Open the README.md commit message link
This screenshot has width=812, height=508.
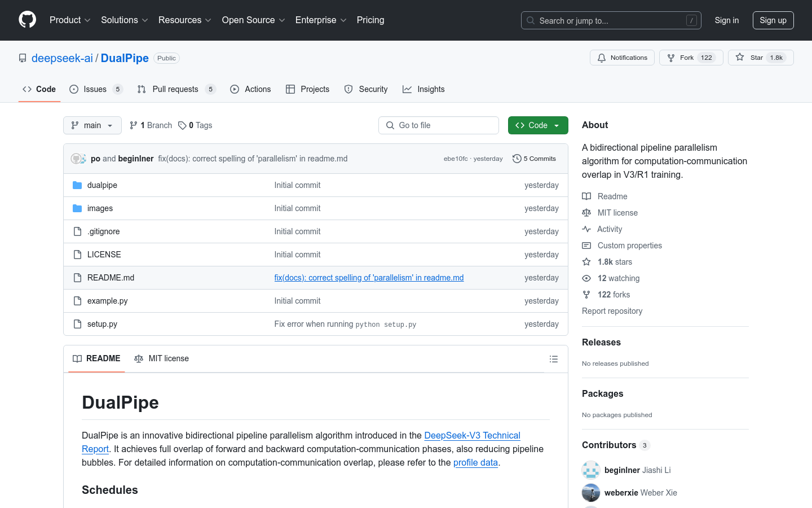[369, 278]
